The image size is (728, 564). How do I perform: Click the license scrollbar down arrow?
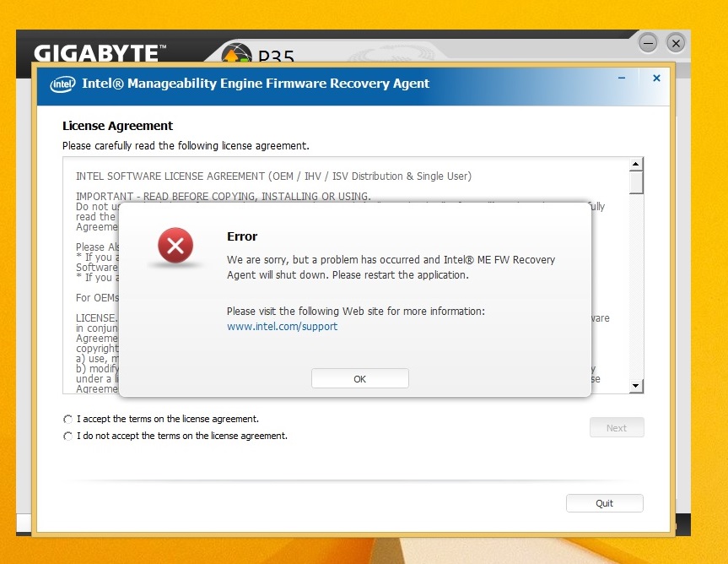click(x=635, y=386)
